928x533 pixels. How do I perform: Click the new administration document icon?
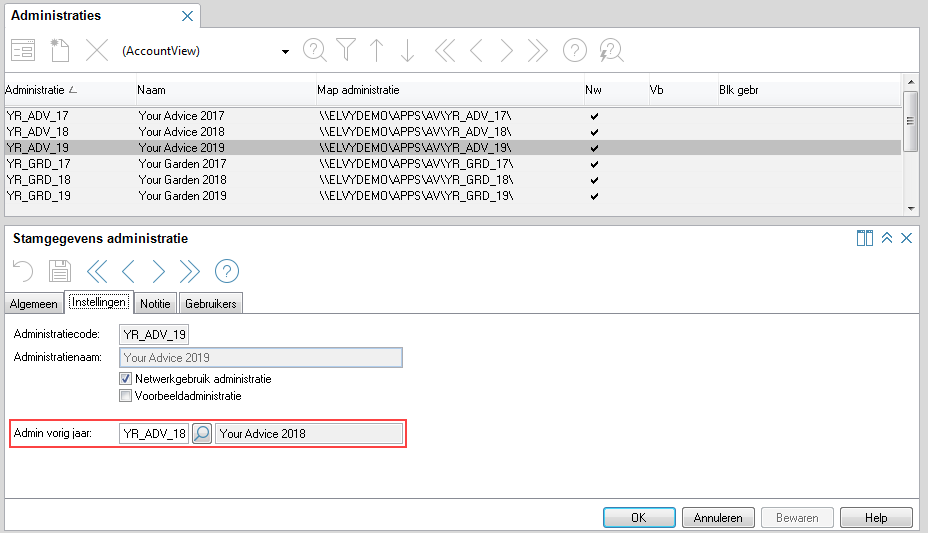[60, 50]
